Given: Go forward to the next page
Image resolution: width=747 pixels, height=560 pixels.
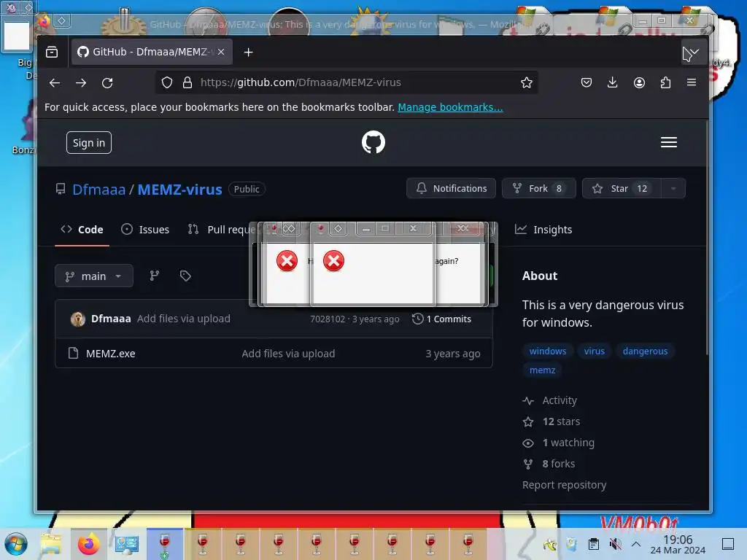Looking at the screenshot, I should click(x=81, y=83).
